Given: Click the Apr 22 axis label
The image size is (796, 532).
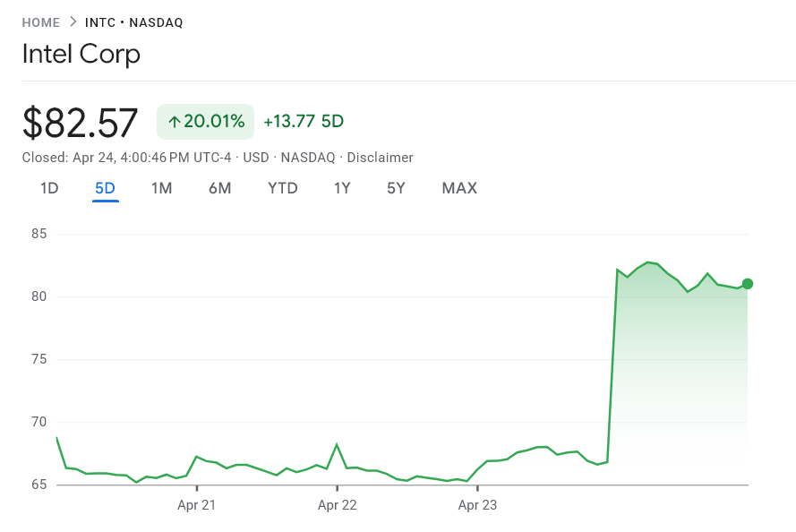Looking at the screenshot, I should click(x=337, y=504).
